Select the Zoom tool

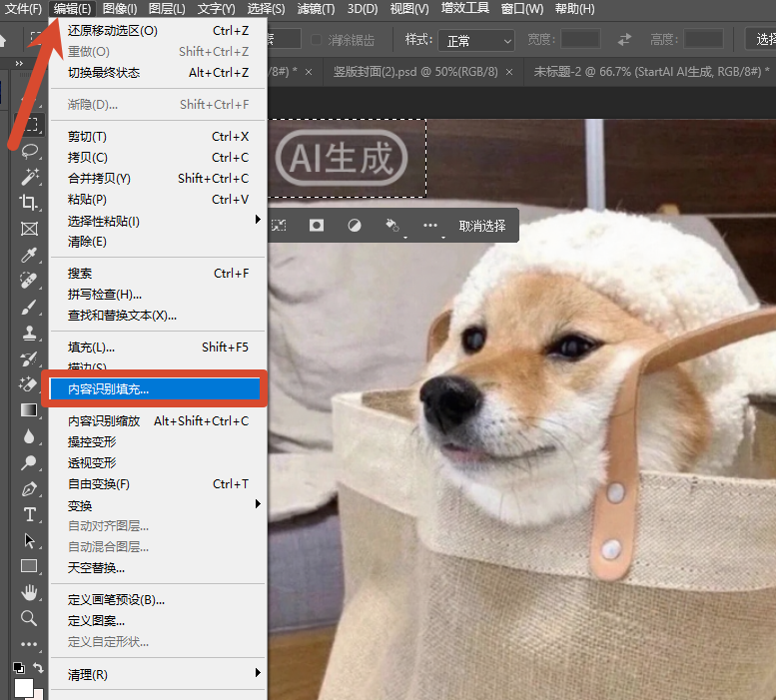(28, 618)
